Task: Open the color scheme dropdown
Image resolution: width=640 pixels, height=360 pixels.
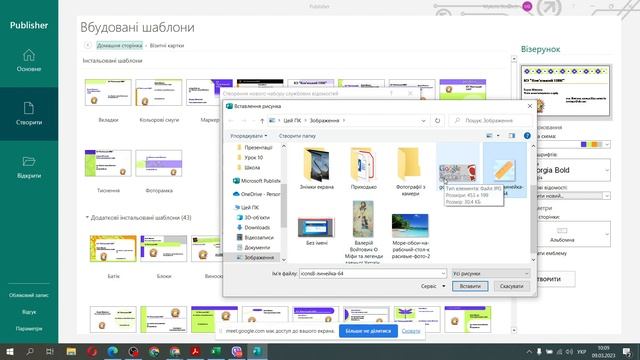Action: [x=607, y=144]
